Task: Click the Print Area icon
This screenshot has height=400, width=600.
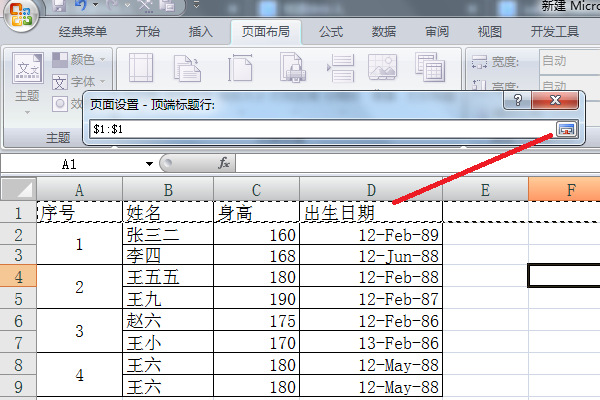Action: pos(292,68)
